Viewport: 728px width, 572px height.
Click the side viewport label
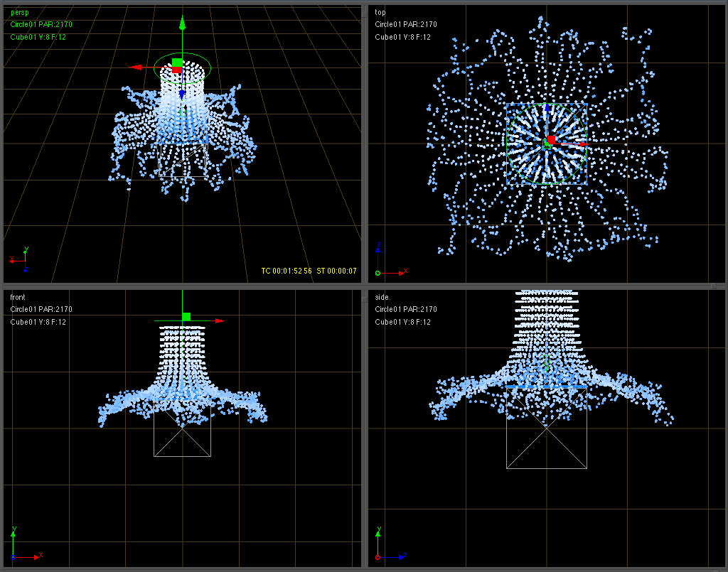tap(382, 297)
